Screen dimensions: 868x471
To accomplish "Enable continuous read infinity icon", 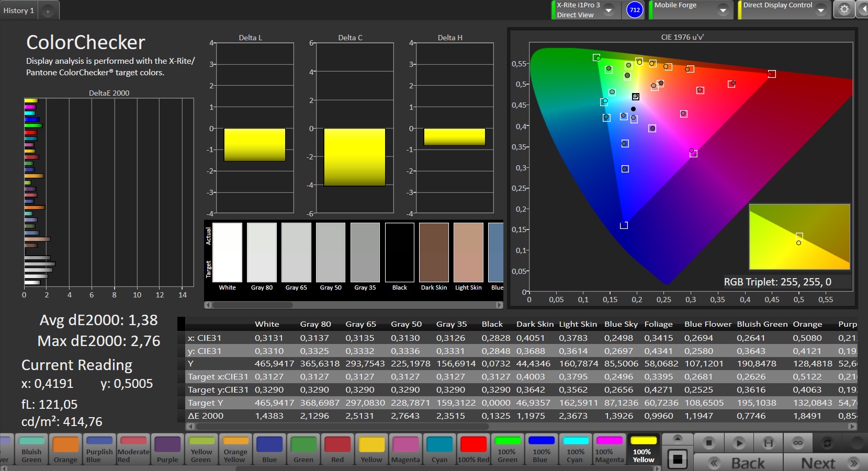I will [x=797, y=443].
